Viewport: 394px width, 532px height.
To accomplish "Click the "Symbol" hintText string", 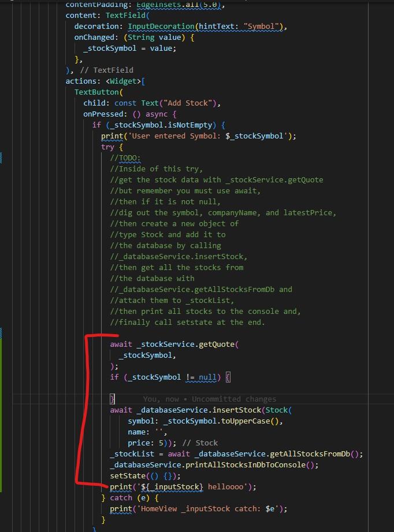I will (x=261, y=26).
